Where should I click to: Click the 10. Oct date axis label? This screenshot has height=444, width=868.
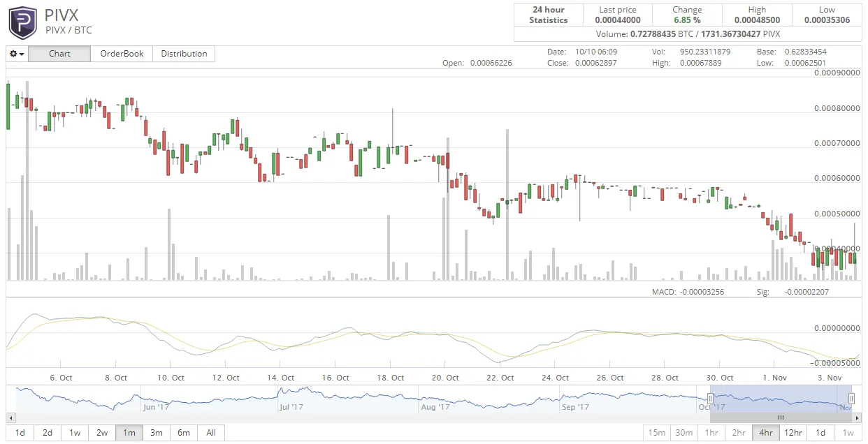pyautogui.click(x=169, y=378)
